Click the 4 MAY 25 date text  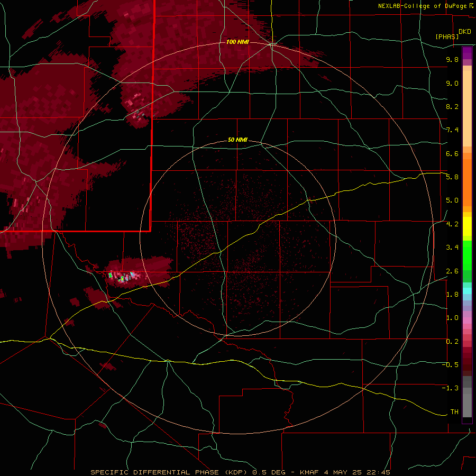[344, 472]
